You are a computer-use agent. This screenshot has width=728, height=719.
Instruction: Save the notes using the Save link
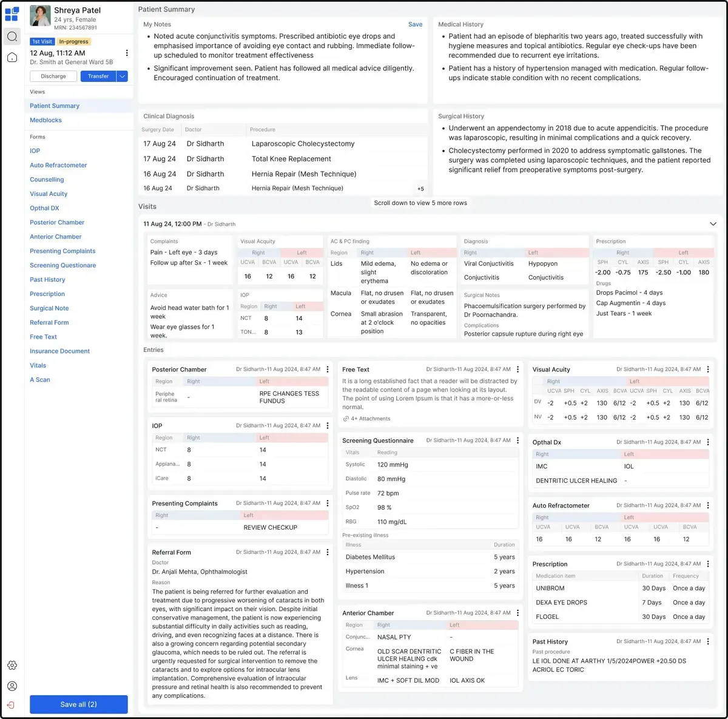tap(415, 24)
